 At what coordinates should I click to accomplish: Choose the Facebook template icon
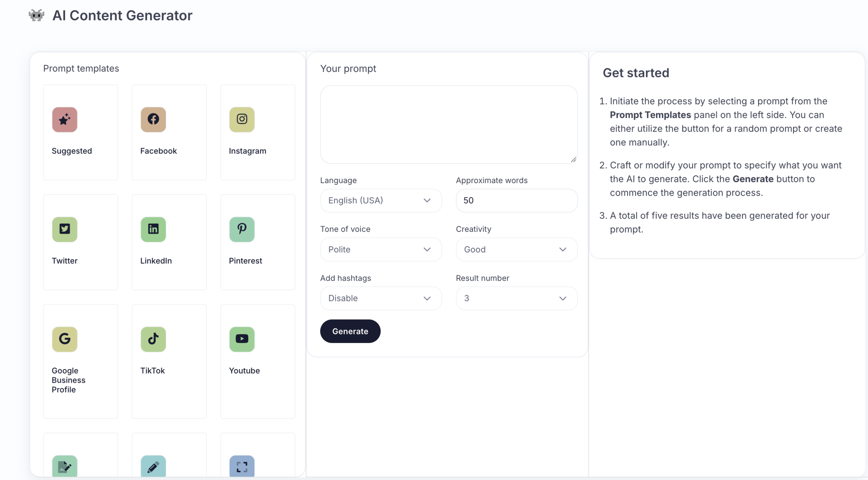coord(153,120)
